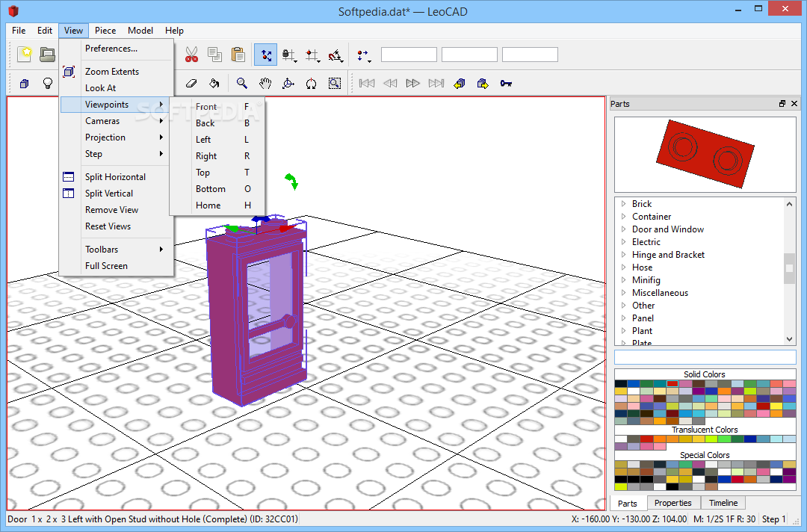The image size is (807, 532).
Task: Toggle the magnet angle snap tool
Action: coord(334,55)
